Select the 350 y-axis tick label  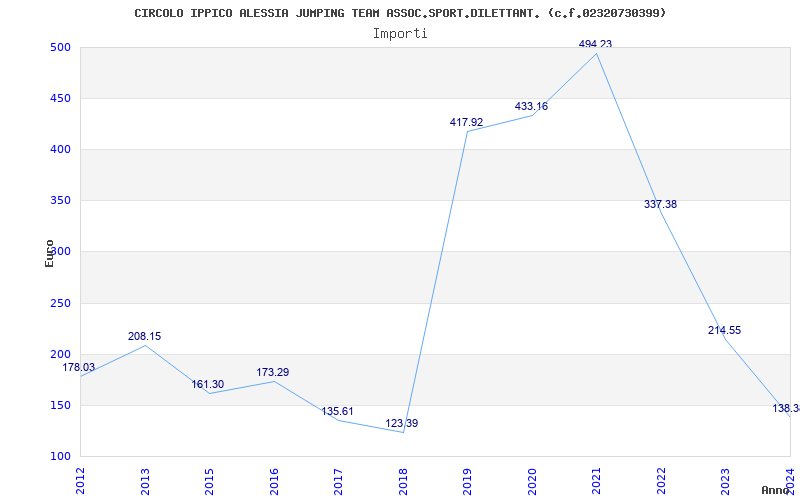[60, 201]
